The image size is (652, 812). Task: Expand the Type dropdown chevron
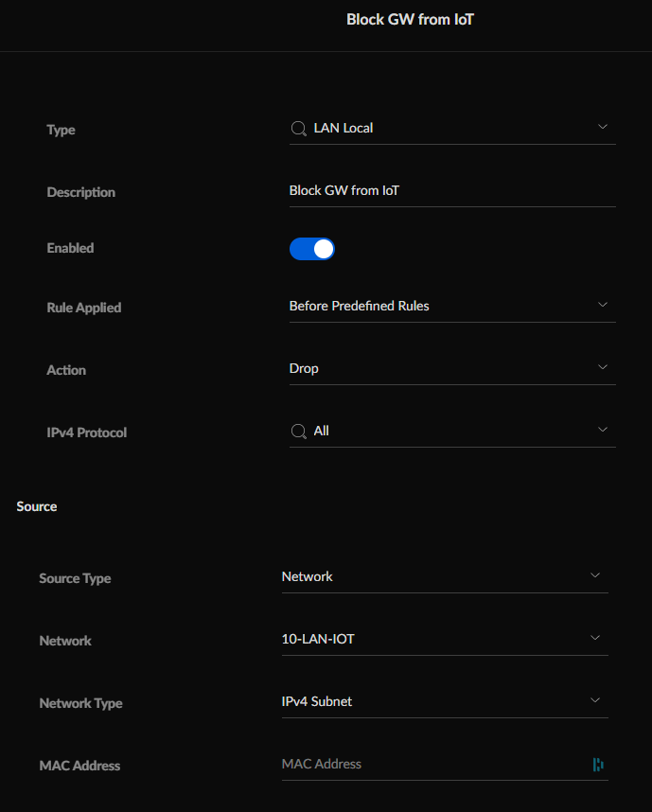coord(602,127)
